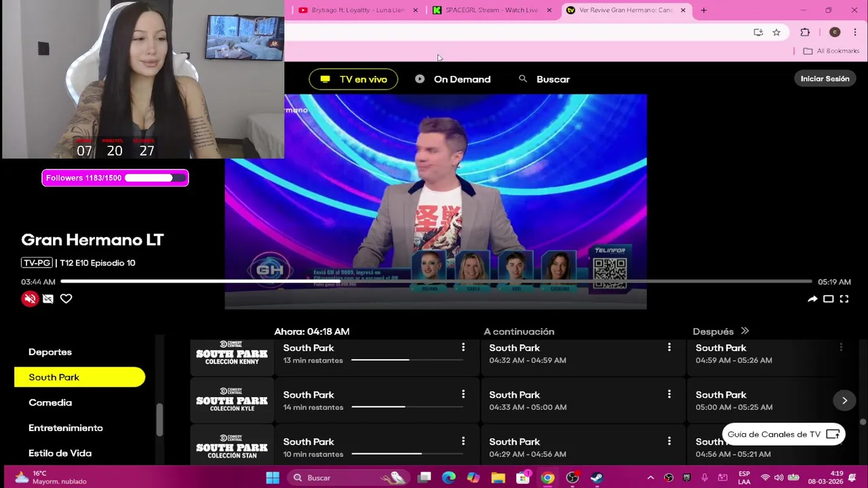Click the Chrome address bar

pos(515,32)
